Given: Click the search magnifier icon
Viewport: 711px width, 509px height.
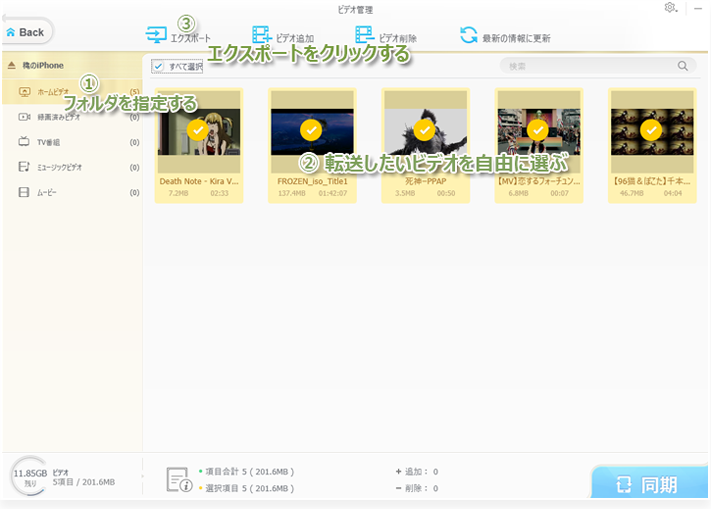Looking at the screenshot, I should pos(682,66).
